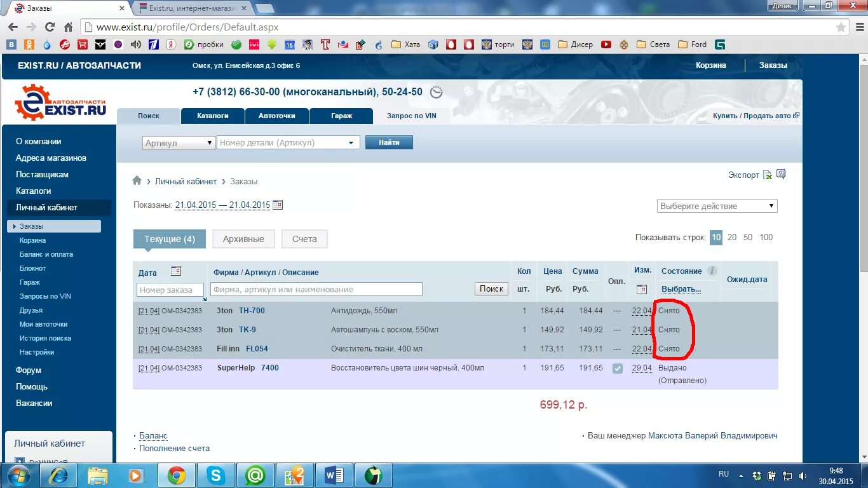Image resolution: width=868 pixels, height=488 pixels.
Task: Open История поиска in the sidebar
Action: coord(45,338)
